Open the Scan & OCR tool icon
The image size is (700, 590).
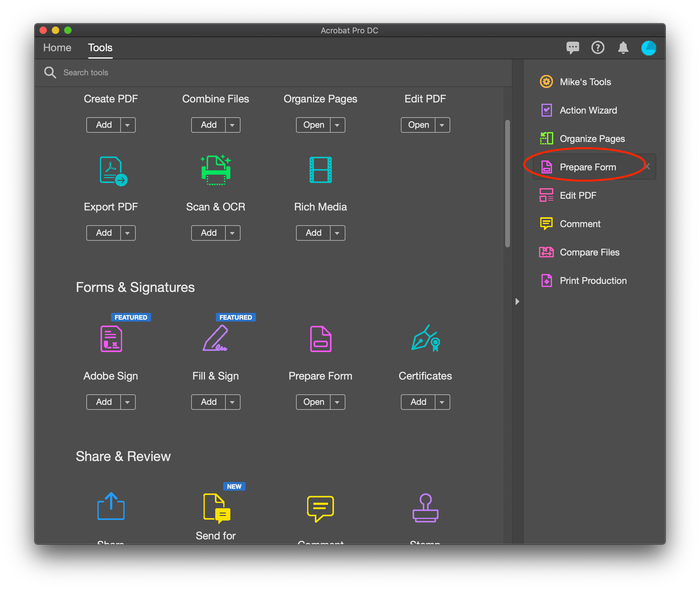pos(216,171)
